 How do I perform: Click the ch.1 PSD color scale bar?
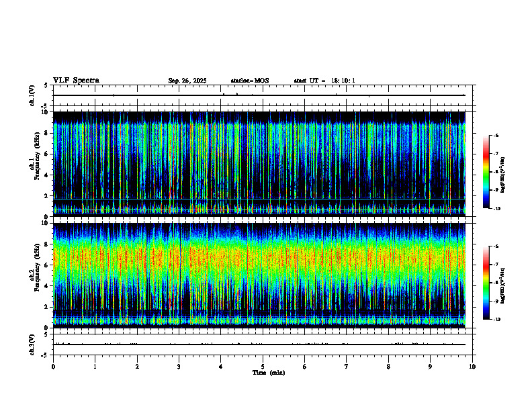[486, 172]
